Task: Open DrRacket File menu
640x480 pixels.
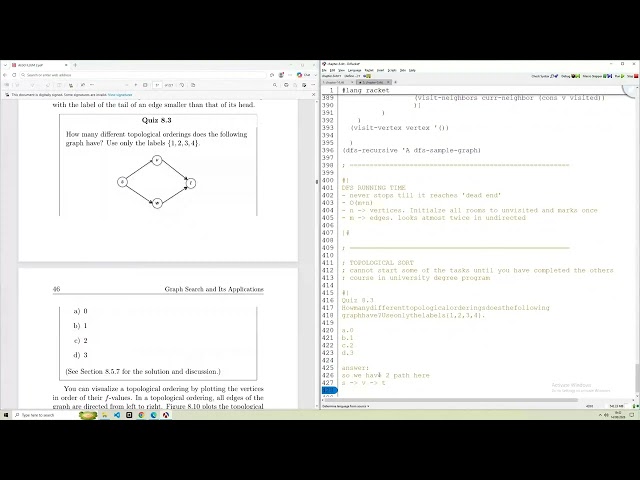Action: 324,70
